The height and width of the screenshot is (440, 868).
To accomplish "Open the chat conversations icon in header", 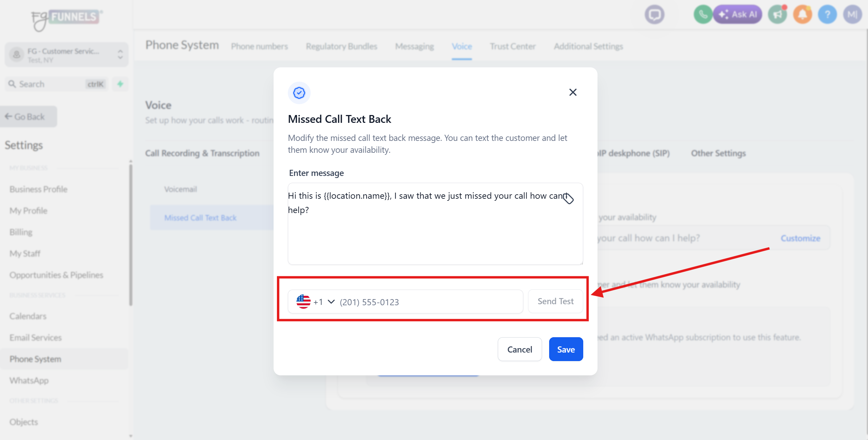I will tap(654, 15).
